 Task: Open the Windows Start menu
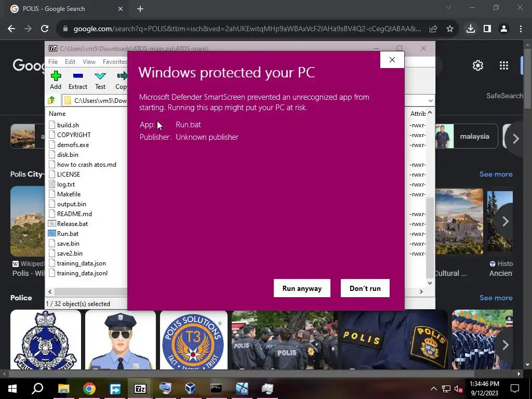12,389
